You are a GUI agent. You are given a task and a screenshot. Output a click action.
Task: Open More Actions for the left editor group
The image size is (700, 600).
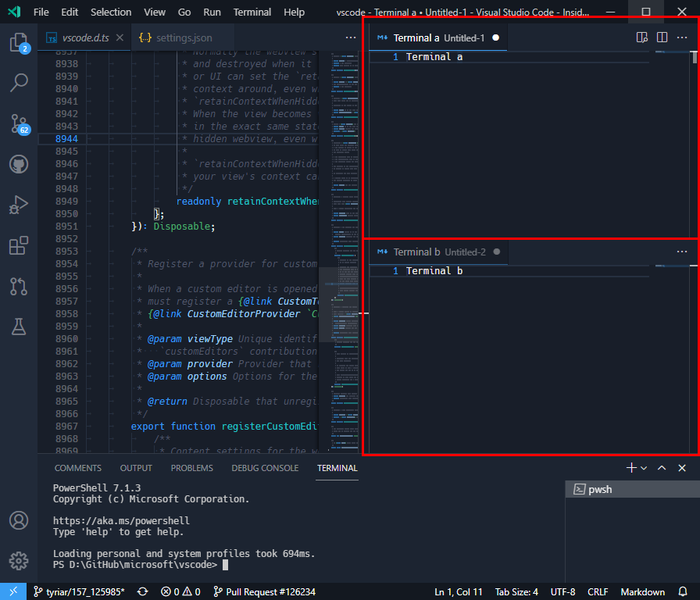[x=351, y=37]
